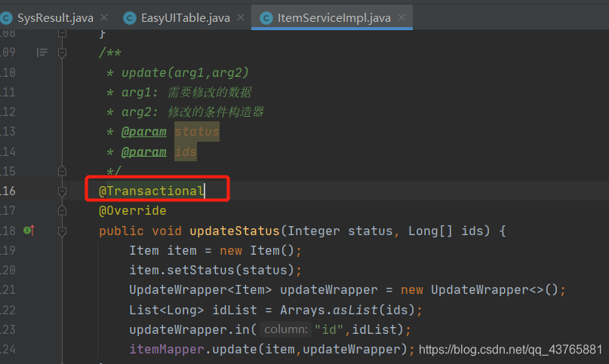Click the @Transactional annotation
609x364 pixels.
pyautogui.click(x=151, y=191)
